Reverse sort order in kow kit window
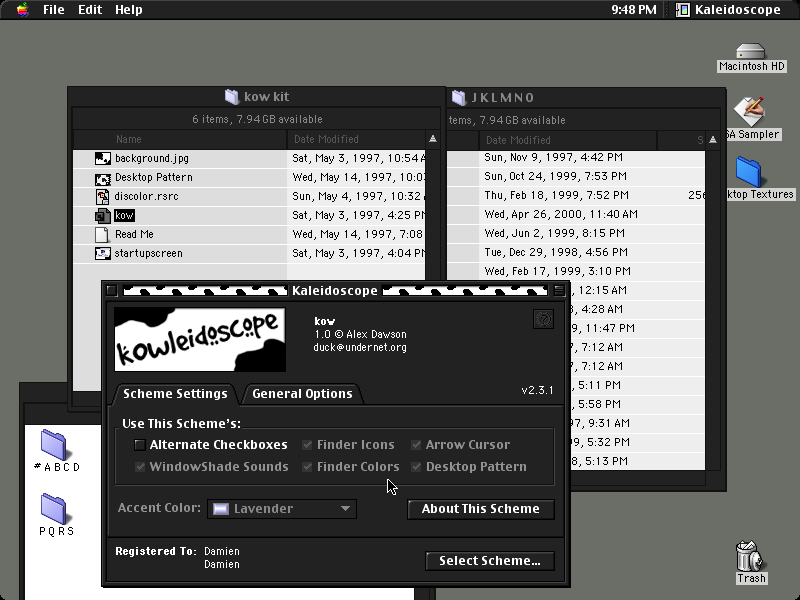800x600 pixels. pyautogui.click(x=433, y=139)
